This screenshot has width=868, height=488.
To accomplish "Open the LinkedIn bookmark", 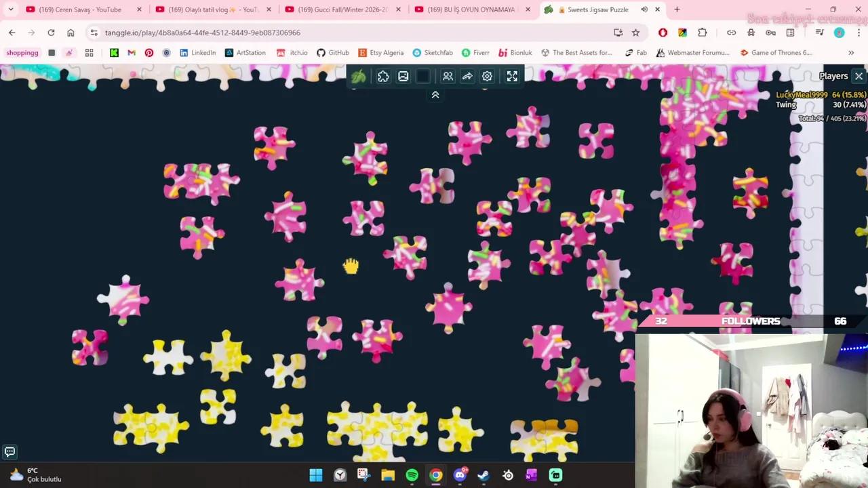I will 197,53.
